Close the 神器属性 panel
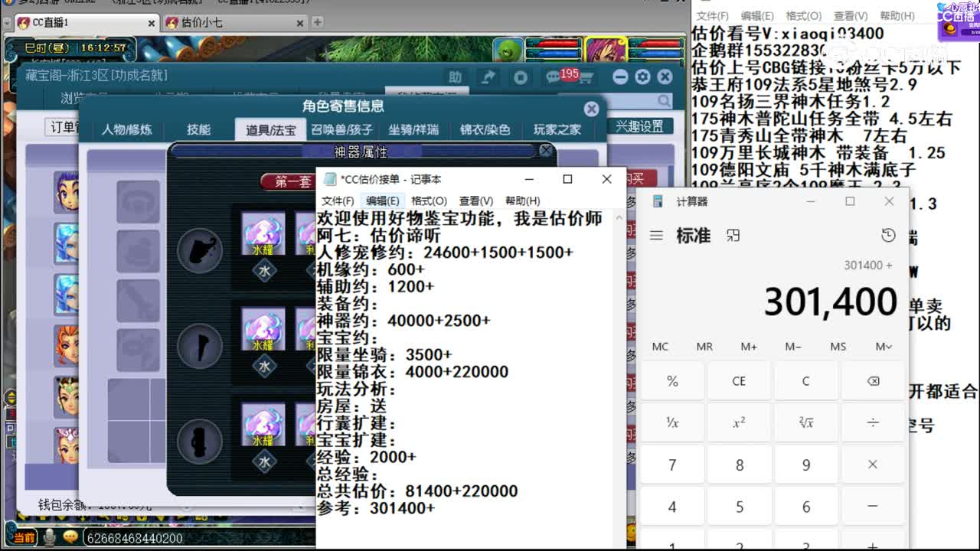Image resolution: width=980 pixels, height=551 pixels. point(546,151)
